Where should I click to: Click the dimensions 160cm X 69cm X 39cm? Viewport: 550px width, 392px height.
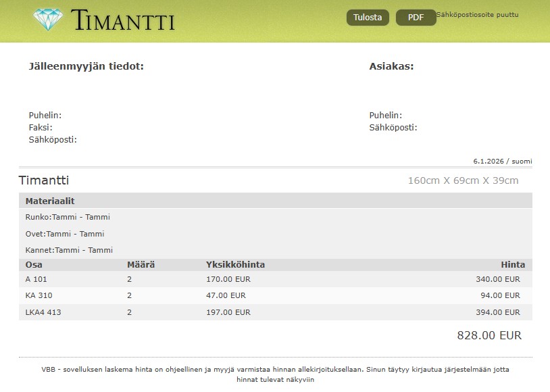pos(463,180)
